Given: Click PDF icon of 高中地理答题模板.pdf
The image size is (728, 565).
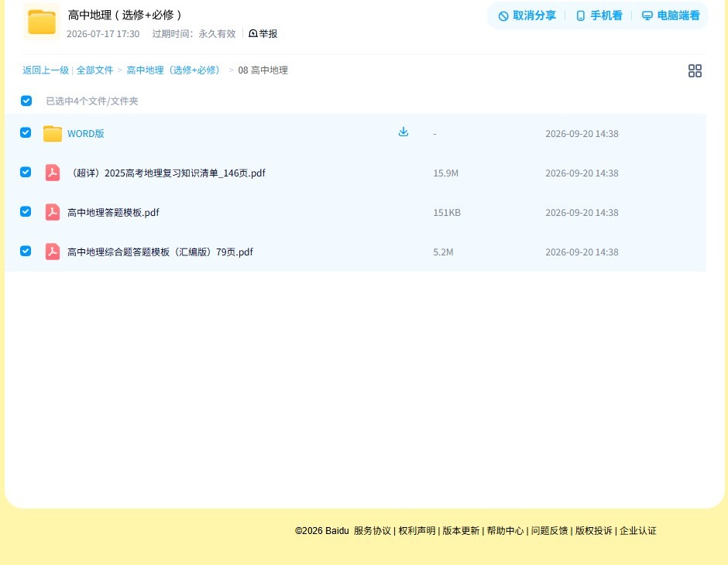Looking at the screenshot, I should [x=53, y=212].
